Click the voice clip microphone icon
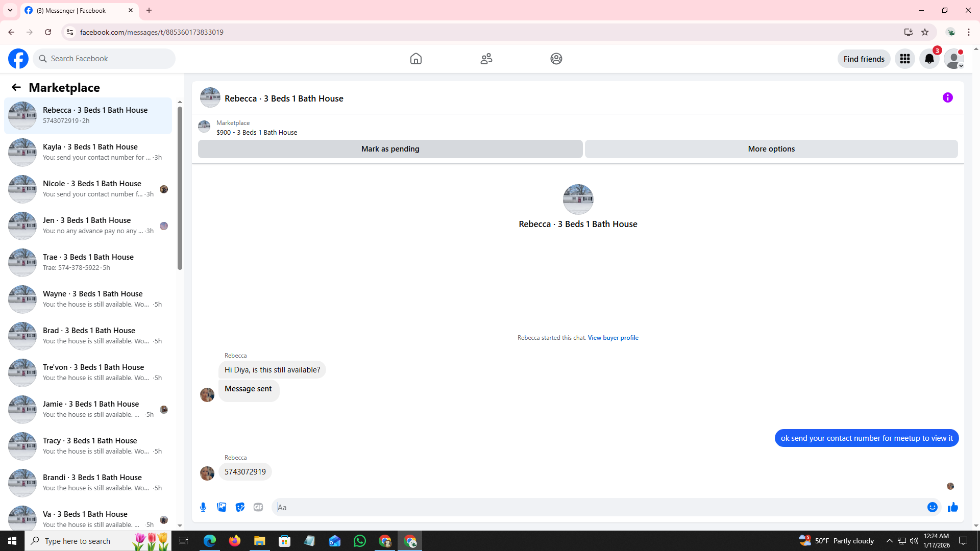This screenshot has width=980, height=551. click(203, 507)
